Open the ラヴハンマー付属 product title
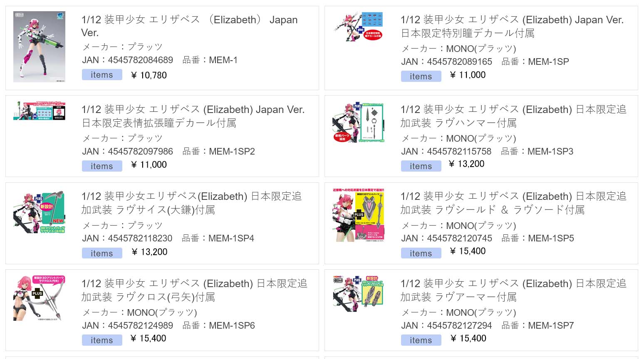644x359 pixels. [513, 116]
